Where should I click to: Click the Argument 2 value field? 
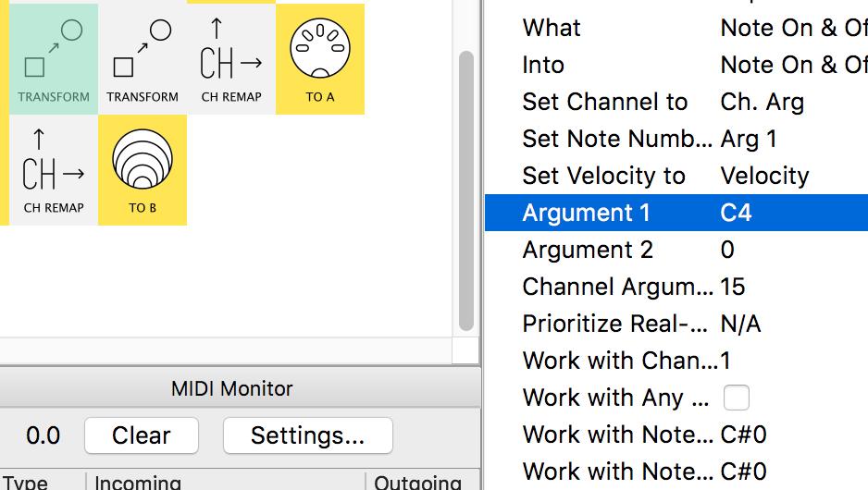727,250
